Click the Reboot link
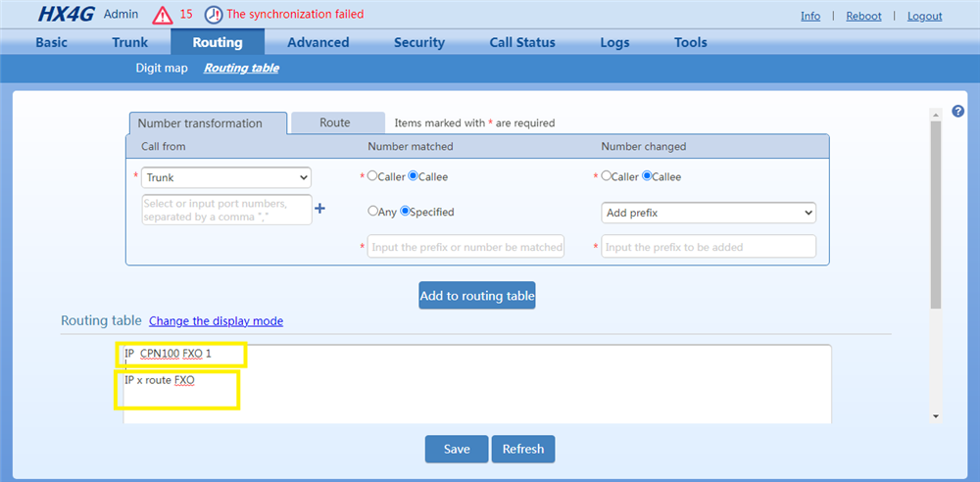Viewport: 980px width, 482px height. [863, 16]
